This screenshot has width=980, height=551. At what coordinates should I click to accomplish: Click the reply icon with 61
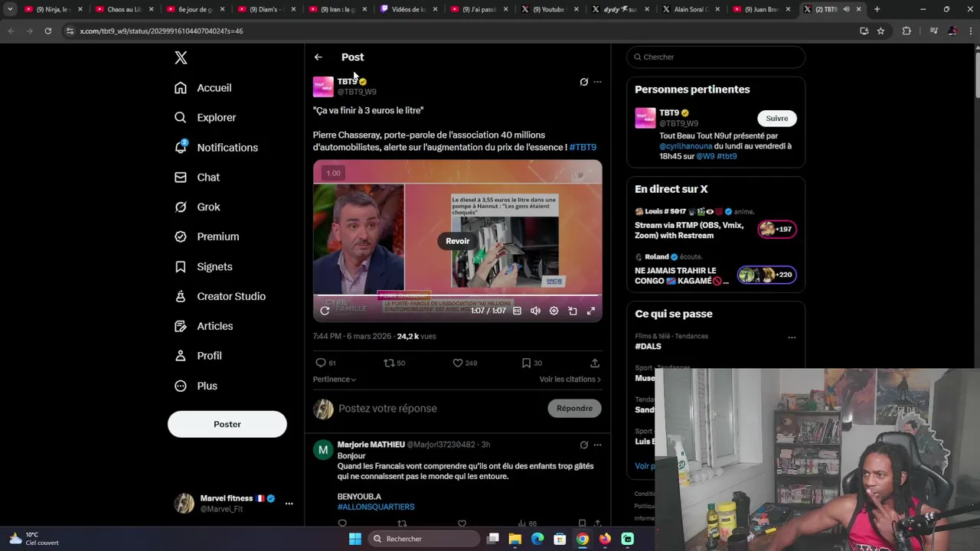[x=325, y=363]
